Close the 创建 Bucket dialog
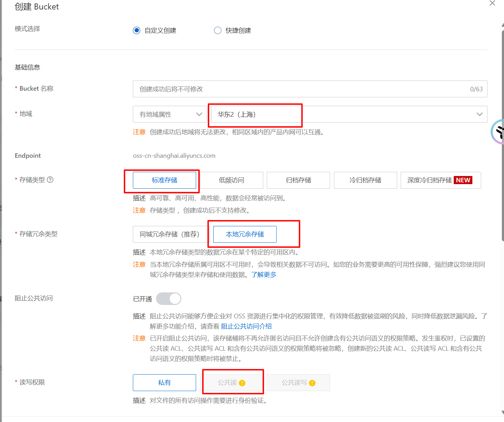 coord(492,4)
